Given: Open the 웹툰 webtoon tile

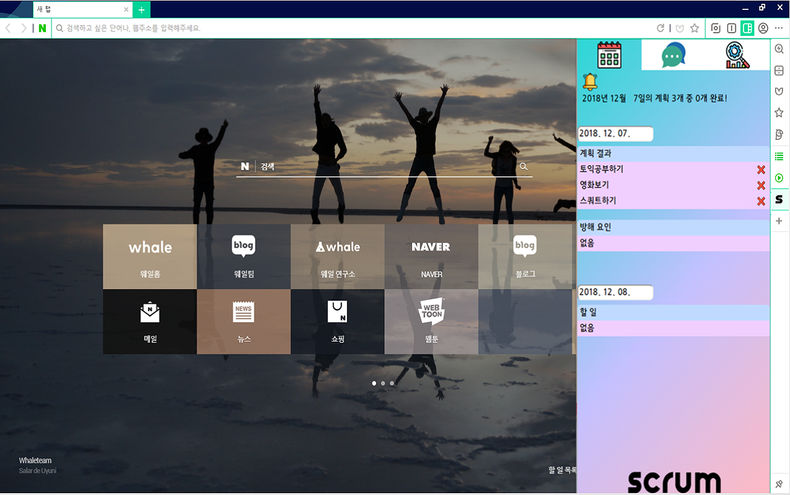Looking at the screenshot, I should [x=431, y=322].
